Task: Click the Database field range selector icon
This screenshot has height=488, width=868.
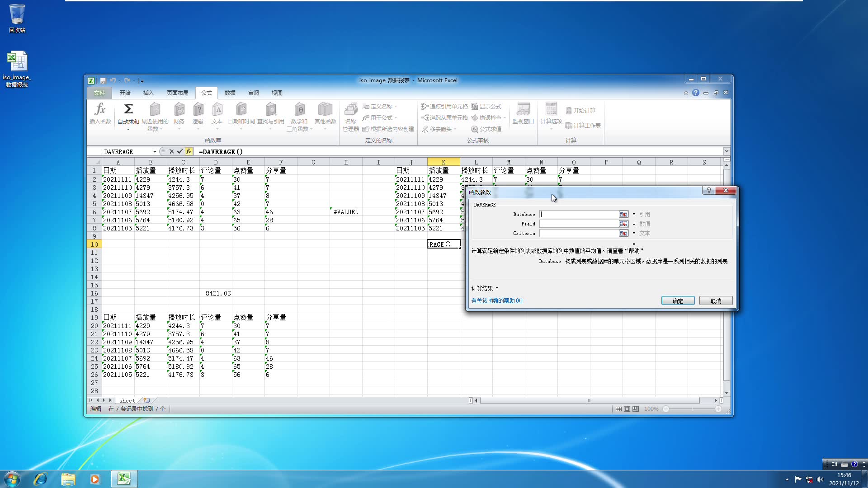Action: click(x=623, y=214)
